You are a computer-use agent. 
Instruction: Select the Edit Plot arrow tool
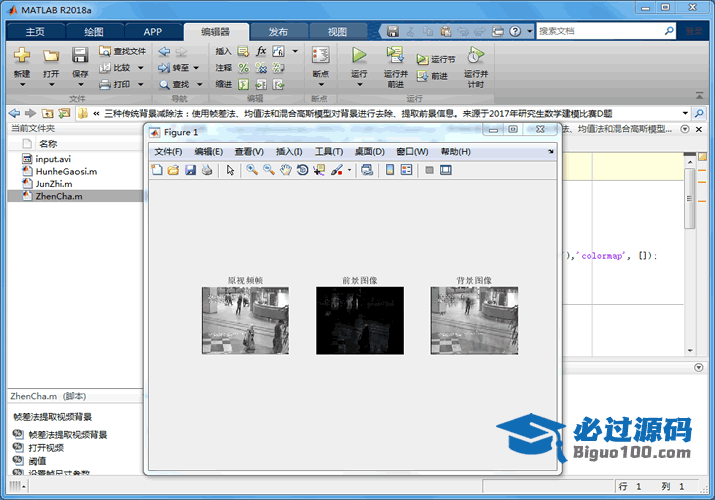tap(230, 170)
